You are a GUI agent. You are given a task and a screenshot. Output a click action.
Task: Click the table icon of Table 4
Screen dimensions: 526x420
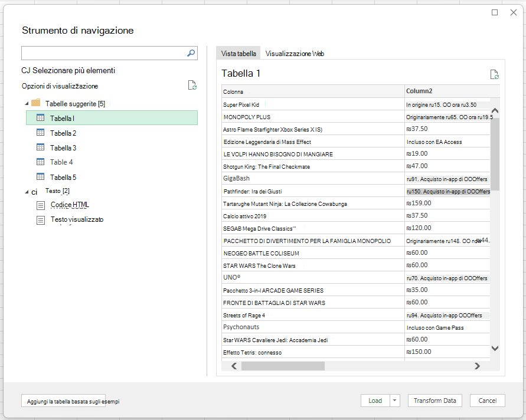pos(40,162)
